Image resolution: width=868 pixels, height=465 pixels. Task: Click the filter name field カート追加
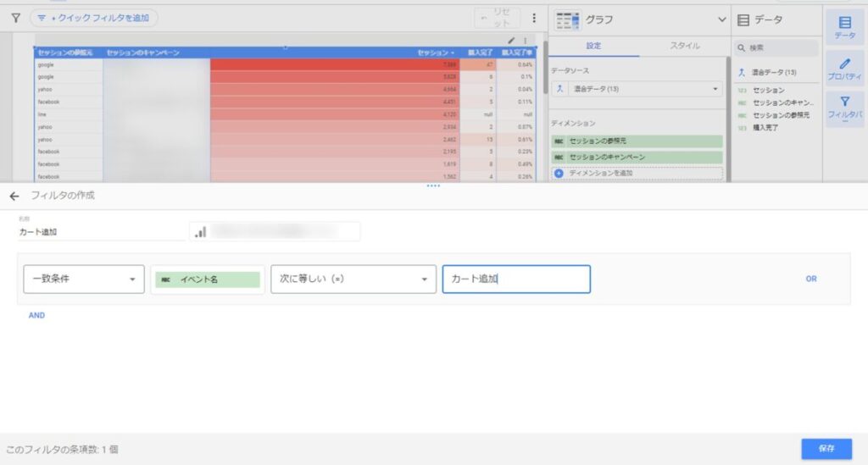coord(102,232)
